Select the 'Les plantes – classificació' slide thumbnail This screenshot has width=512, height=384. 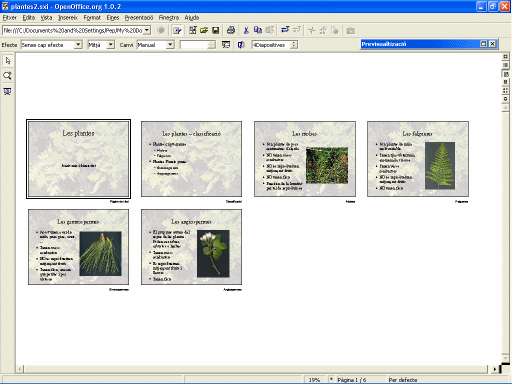click(191, 159)
